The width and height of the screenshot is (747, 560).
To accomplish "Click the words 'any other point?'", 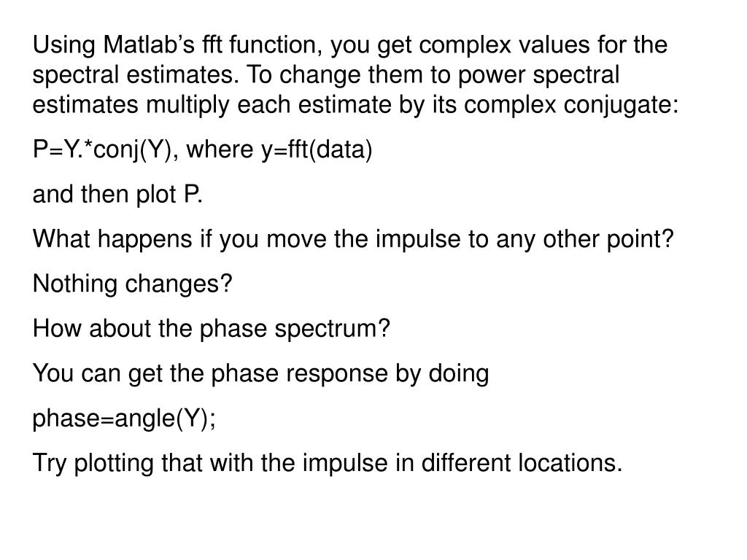I will [585, 238].
